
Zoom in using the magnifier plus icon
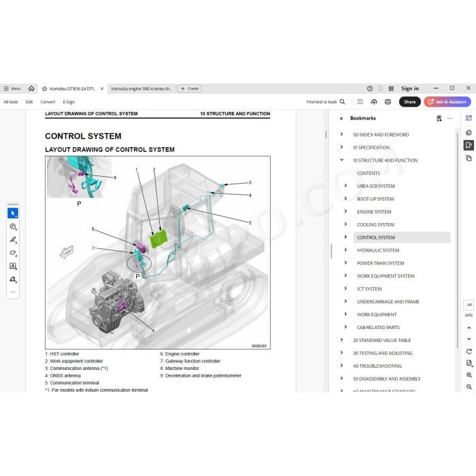pos(469,375)
